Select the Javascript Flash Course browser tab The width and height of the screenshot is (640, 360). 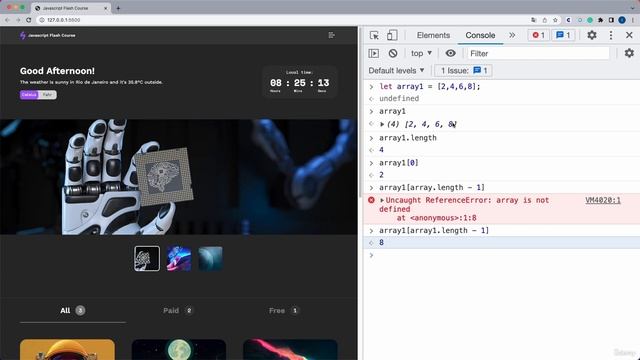pyautogui.click(x=70, y=8)
